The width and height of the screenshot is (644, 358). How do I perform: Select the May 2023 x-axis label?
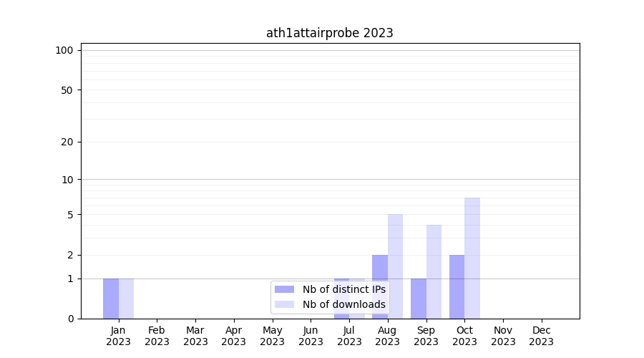[272, 336]
